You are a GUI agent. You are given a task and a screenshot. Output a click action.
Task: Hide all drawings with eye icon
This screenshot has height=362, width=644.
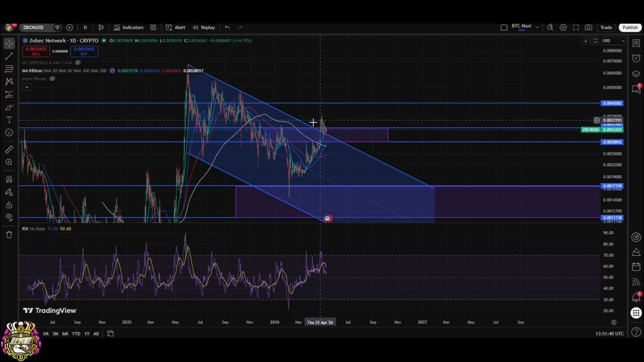coord(9,217)
